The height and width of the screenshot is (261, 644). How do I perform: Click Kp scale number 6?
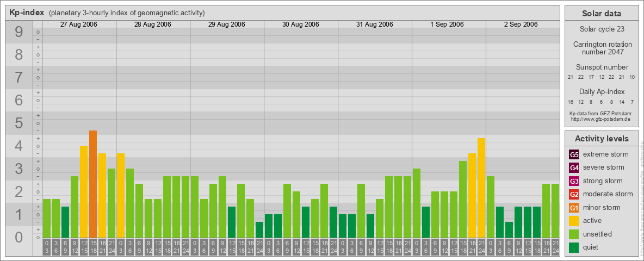click(x=19, y=100)
